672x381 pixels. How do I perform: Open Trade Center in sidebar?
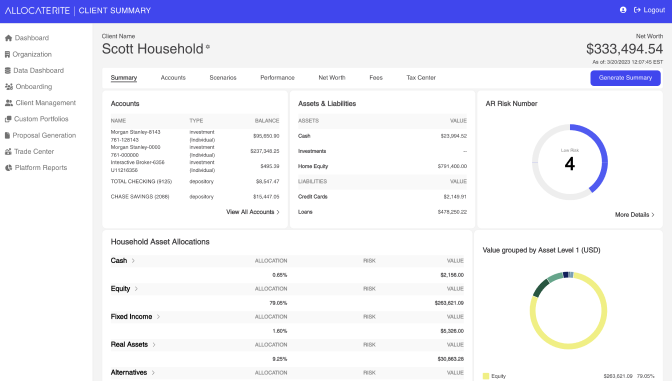coord(34,152)
